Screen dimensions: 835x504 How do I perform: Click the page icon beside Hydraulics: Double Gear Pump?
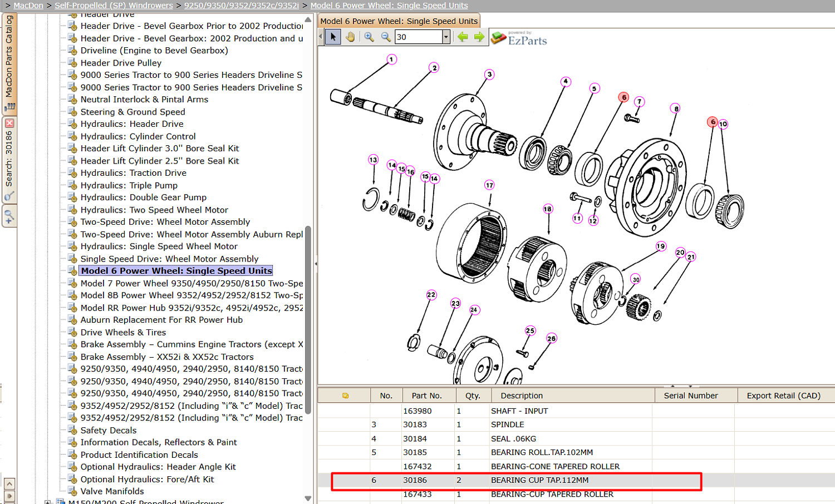[72, 197]
